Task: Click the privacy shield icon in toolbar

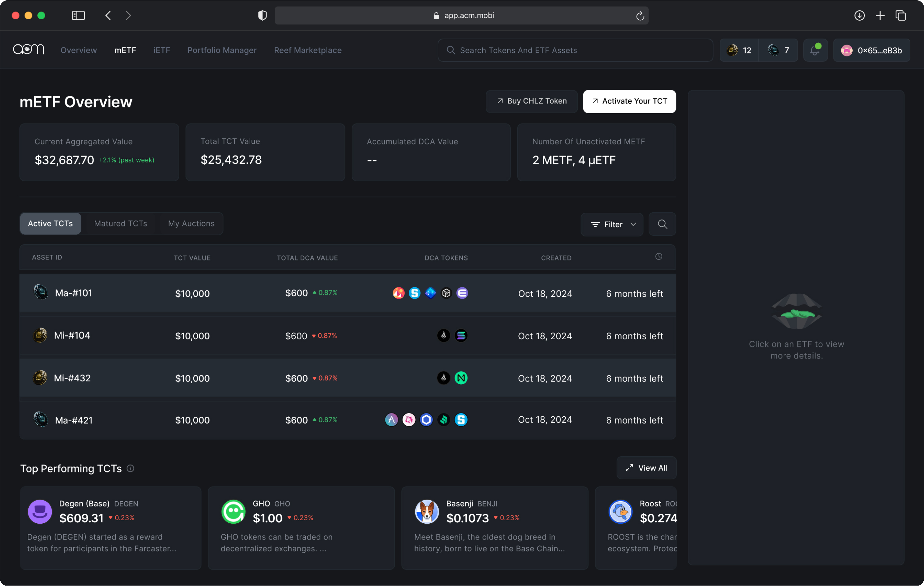Action: pos(262,15)
